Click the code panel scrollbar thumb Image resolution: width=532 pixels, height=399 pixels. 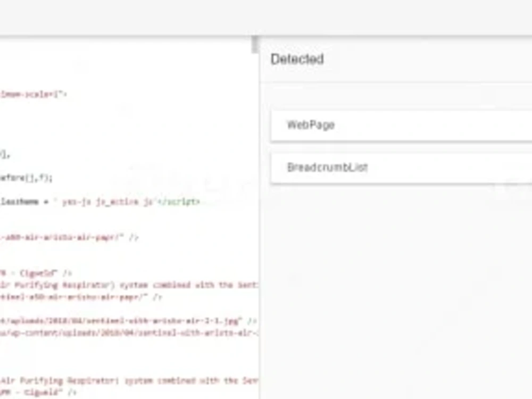click(x=255, y=44)
